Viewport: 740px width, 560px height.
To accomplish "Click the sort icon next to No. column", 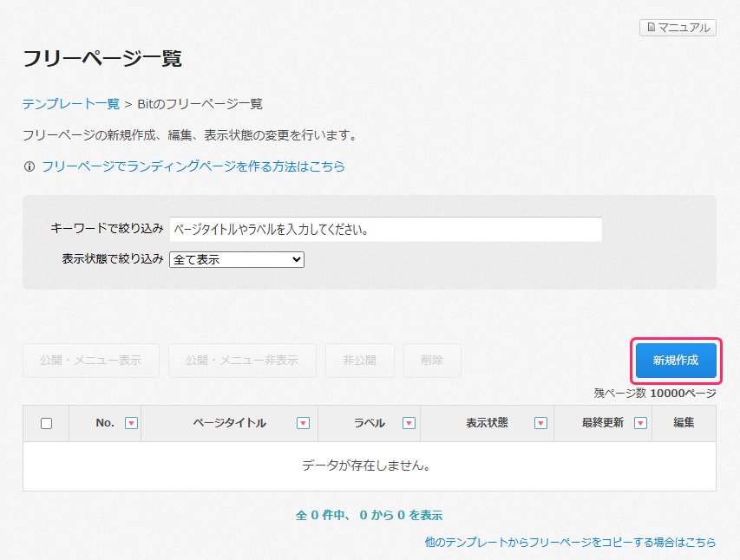I will pyautogui.click(x=131, y=423).
